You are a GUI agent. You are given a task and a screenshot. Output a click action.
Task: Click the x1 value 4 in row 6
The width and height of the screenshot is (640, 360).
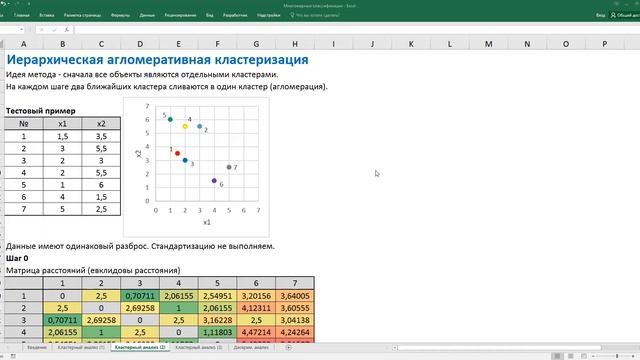coord(62,197)
